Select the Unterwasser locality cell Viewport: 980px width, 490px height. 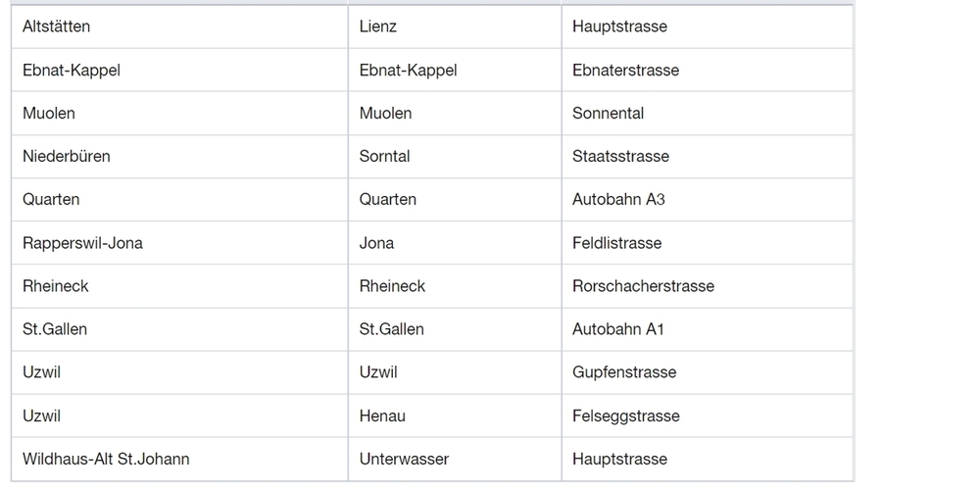point(404,459)
